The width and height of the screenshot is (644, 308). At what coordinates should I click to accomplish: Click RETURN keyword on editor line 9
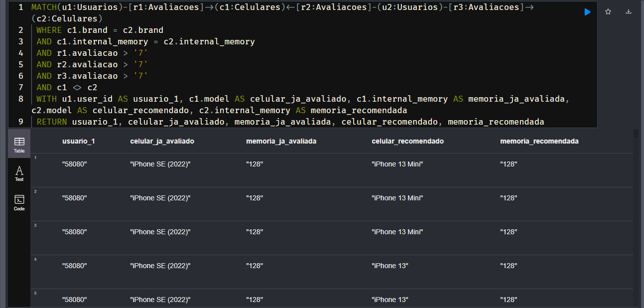(x=51, y=122)
